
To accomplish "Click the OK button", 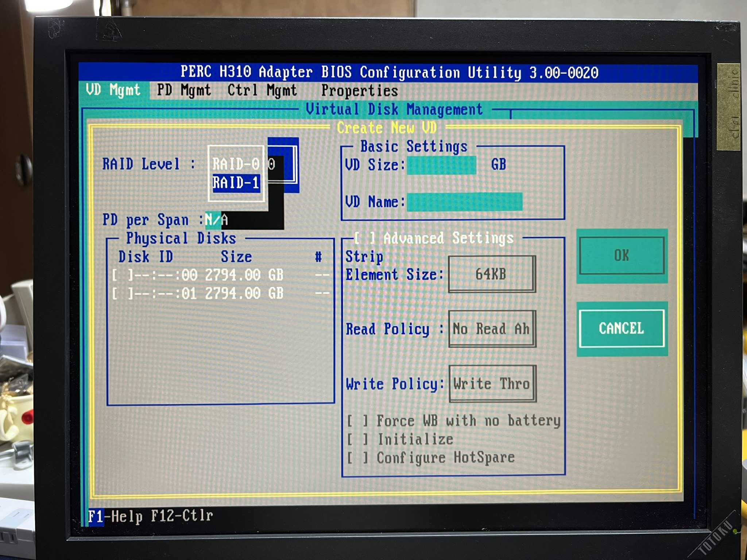I will point(622,256).
